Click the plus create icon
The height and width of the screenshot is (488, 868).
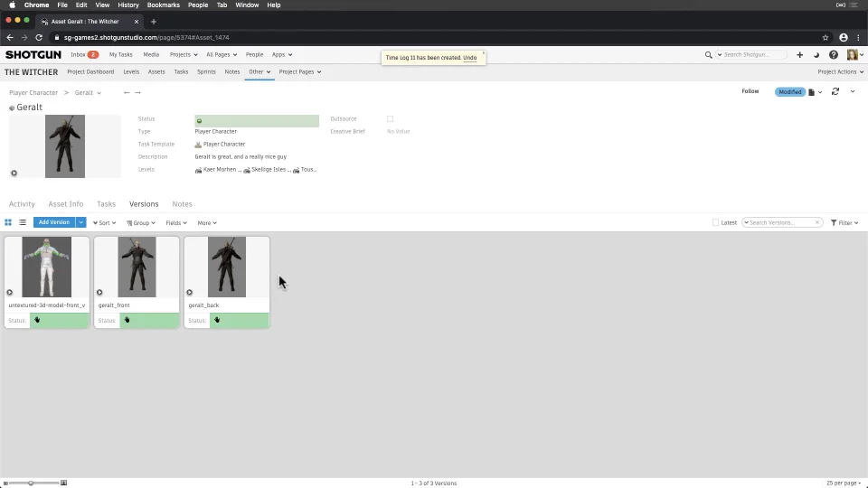pos(800,55)
